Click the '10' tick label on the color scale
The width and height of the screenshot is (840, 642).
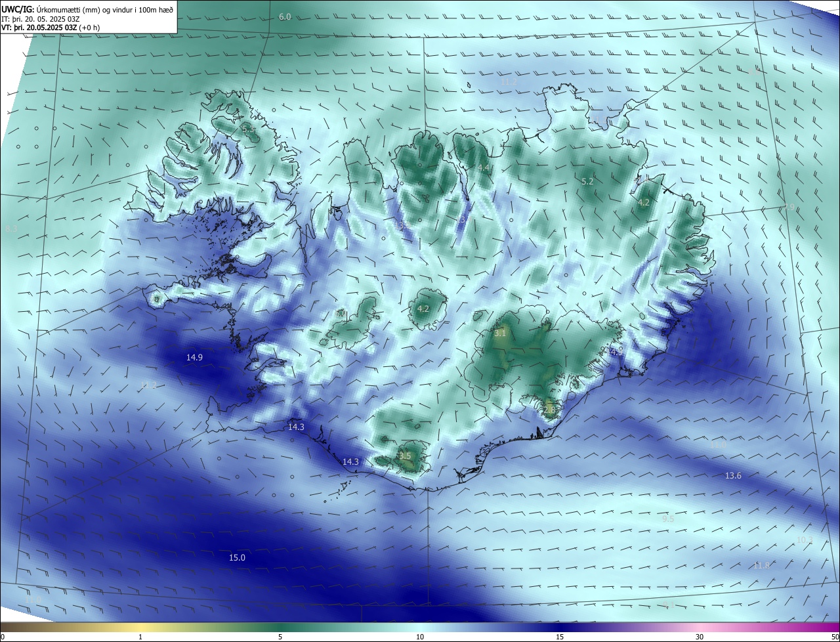420,637
